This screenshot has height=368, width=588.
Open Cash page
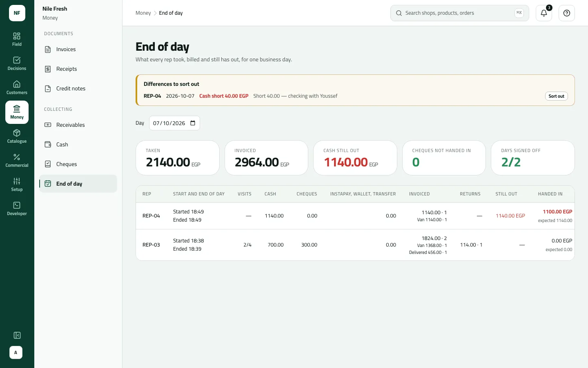click(x=78, y=144)
